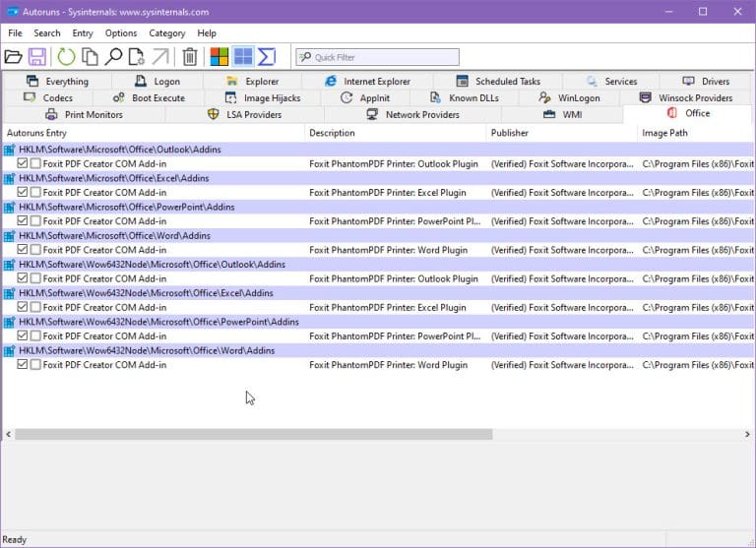The width and height of the screenshot is (756, 548).
Task: Open the Search menu
Action: (x=47, y=33)
